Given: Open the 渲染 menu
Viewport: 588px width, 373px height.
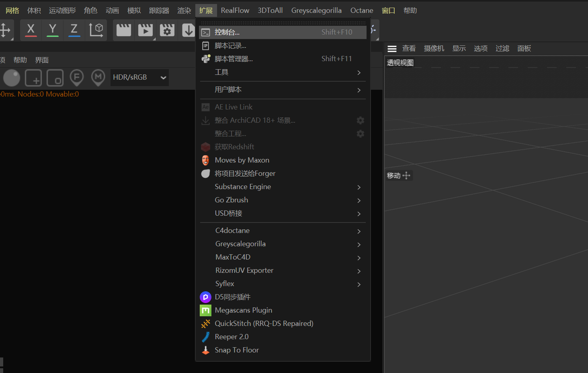Looking at the screenshot, I should 184,10.
